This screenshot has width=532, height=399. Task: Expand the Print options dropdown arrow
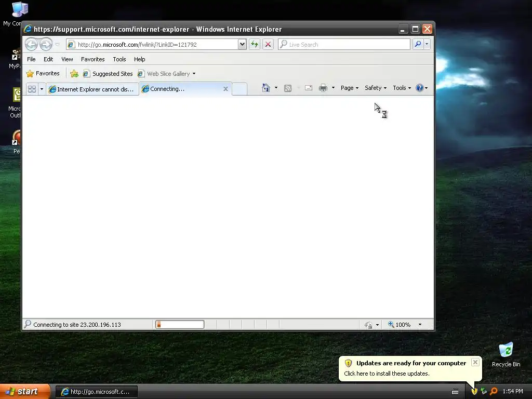[x=333, y=88]
